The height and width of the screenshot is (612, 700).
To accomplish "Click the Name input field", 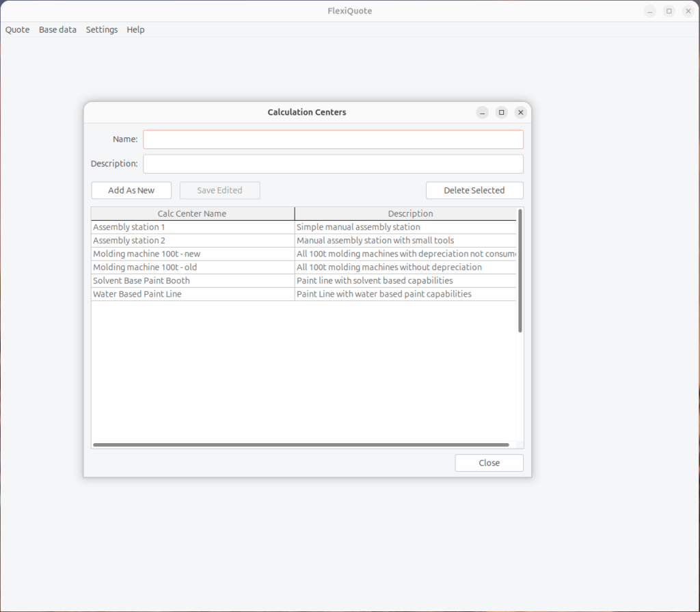I will point(333,139).
